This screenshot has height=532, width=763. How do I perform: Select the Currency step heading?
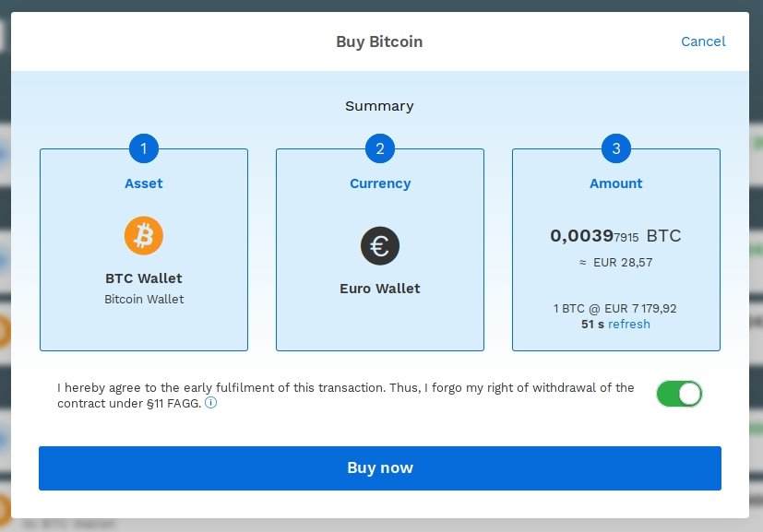pos(379,183)
